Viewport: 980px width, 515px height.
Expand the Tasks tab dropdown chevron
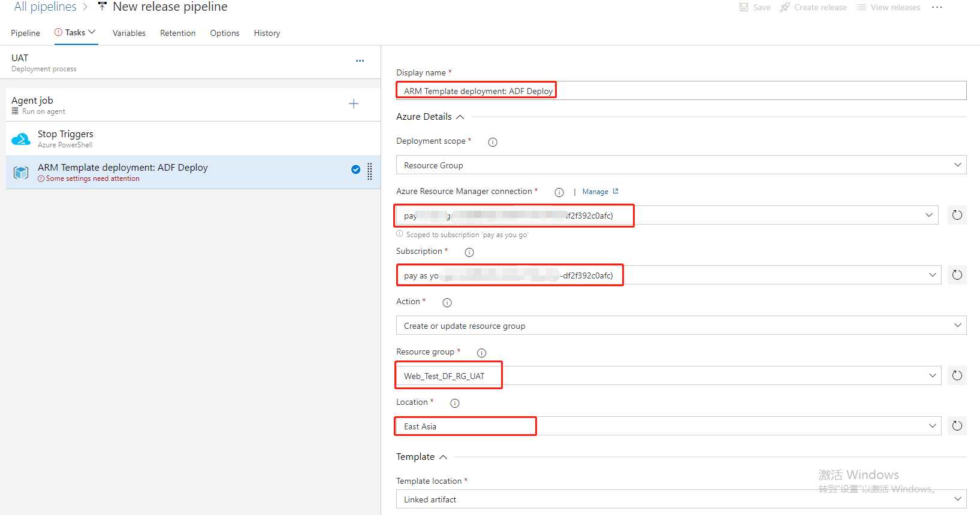pos(92,32)
